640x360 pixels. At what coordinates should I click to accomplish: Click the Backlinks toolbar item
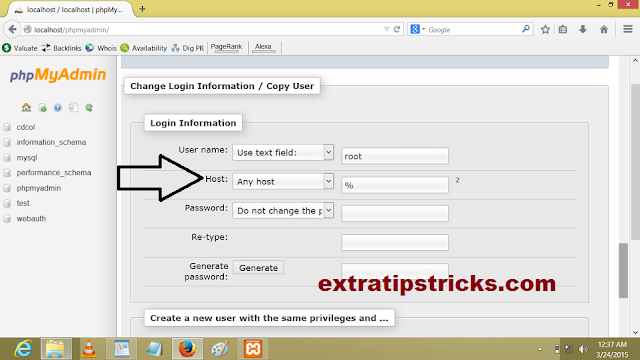(62, 48)
